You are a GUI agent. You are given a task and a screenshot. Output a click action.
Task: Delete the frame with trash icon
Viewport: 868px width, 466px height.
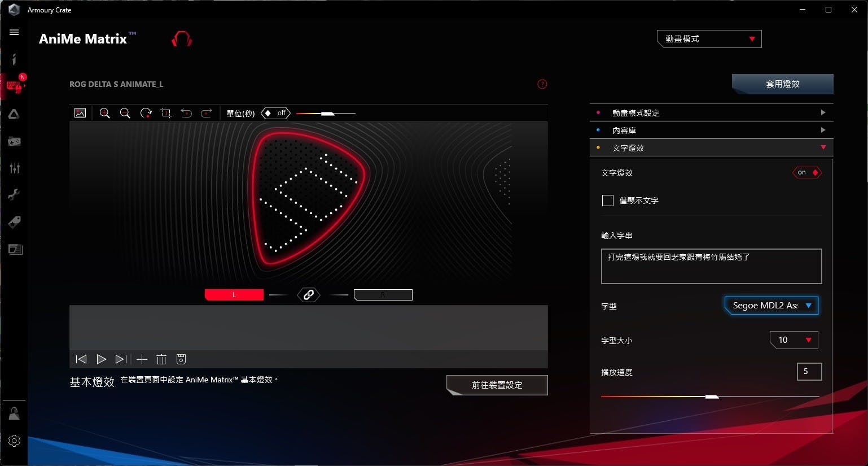click(161, 359)
